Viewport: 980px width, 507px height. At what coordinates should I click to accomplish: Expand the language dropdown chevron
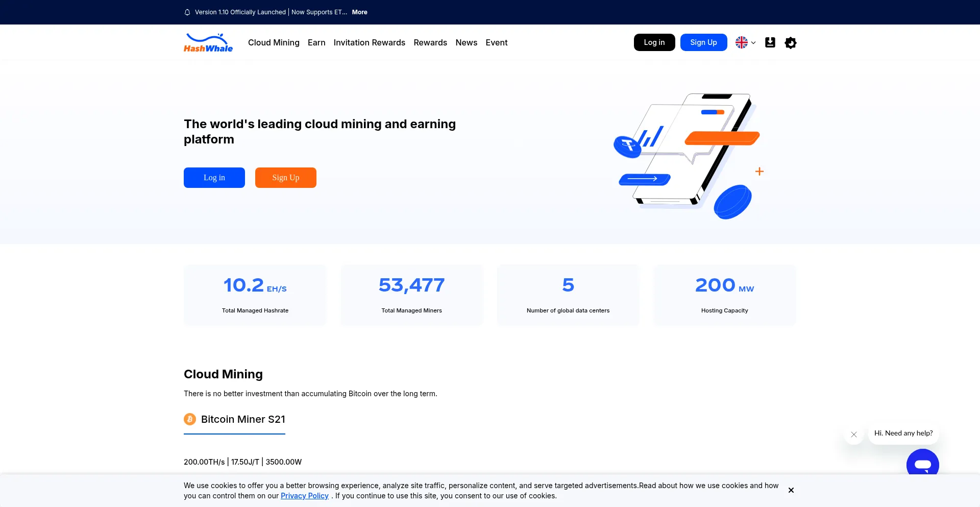coord(753,43)
